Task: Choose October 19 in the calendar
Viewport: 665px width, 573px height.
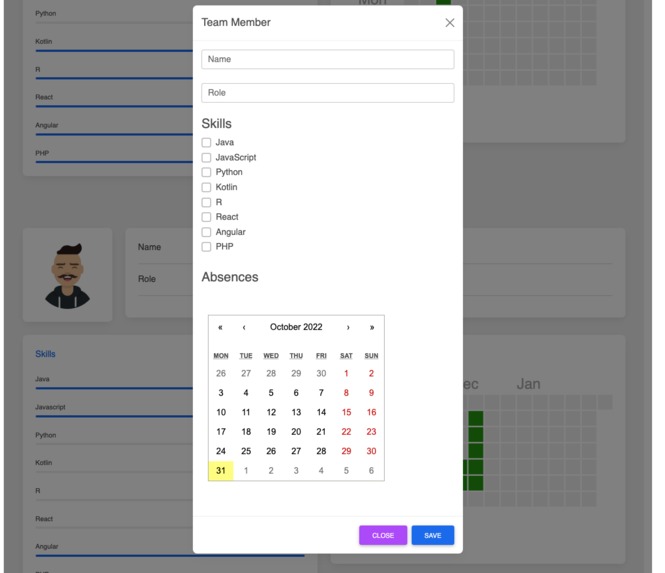Action: [271, 432]
